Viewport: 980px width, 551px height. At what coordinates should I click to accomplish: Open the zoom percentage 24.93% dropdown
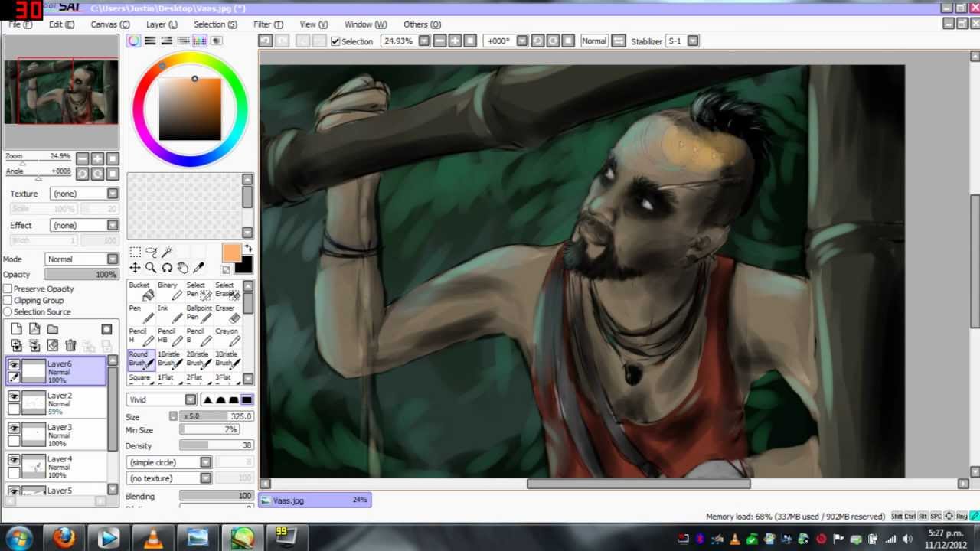tap(424, 41)
